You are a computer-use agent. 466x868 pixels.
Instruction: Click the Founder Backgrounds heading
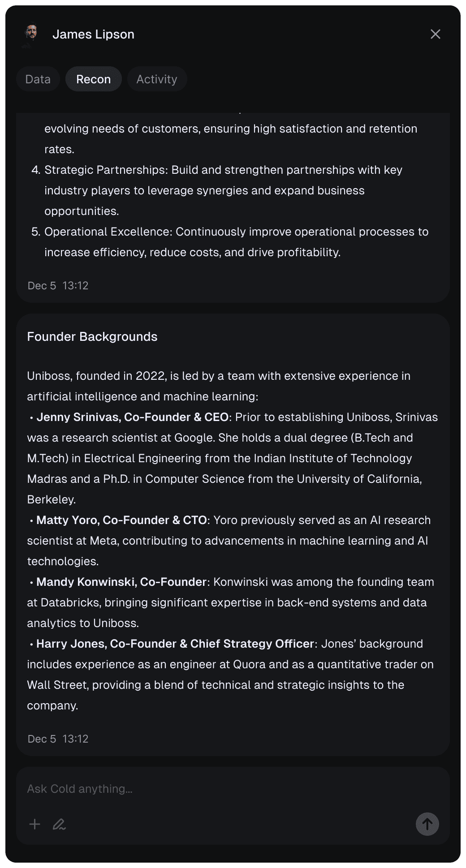pos(92,337)
